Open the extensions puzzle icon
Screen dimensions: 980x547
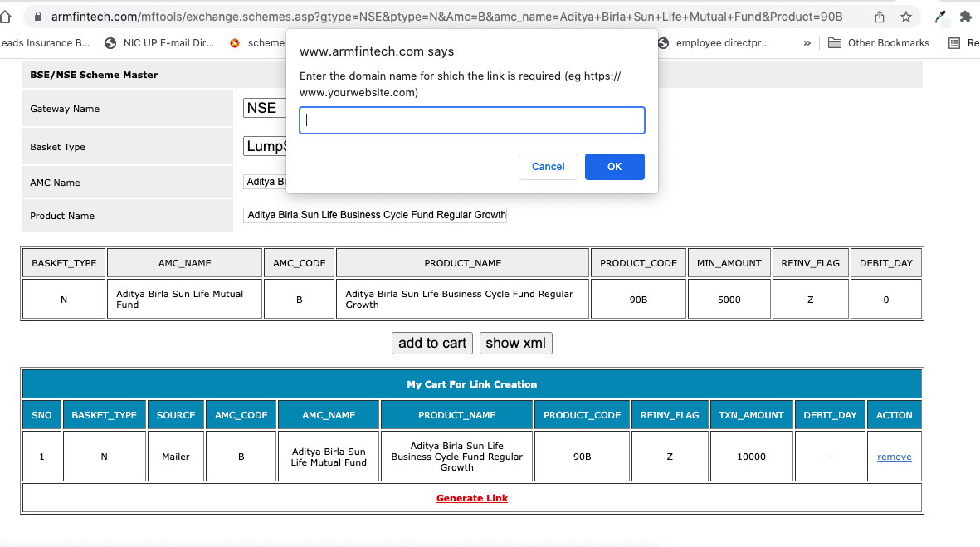(966, 17)
